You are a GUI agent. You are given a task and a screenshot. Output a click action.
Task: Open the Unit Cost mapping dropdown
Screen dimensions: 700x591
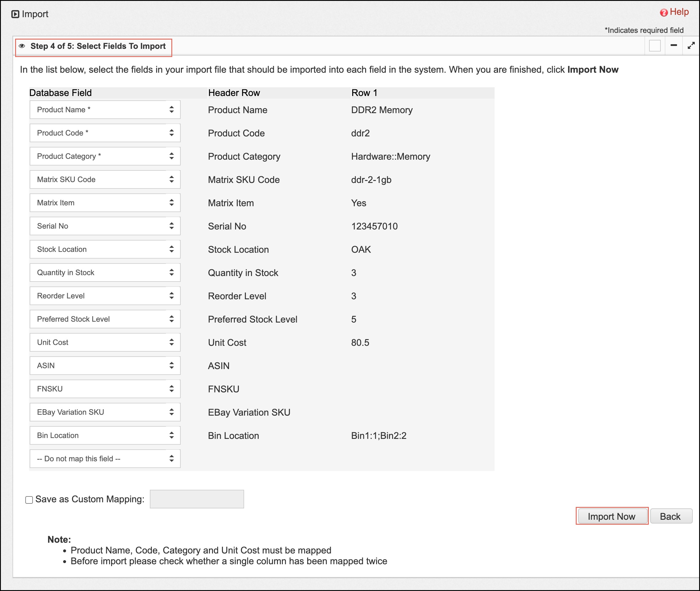pyautogui.click(x=104, y=342)
